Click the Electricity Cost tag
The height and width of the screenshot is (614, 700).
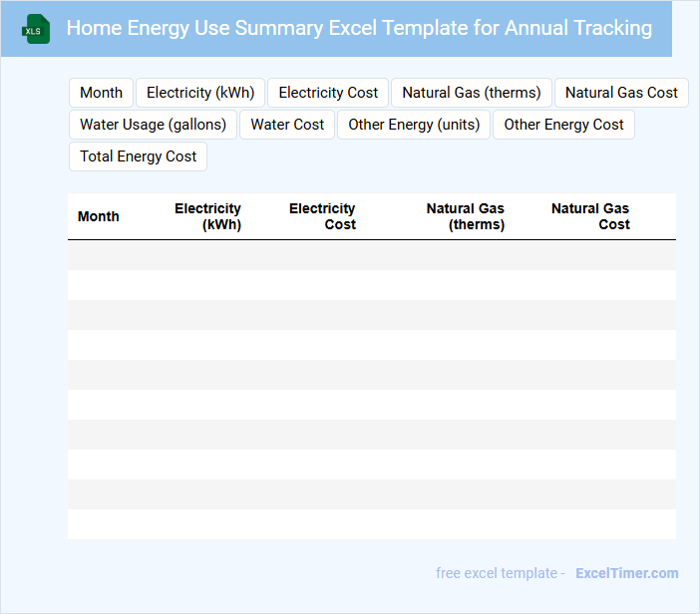click(328, 93)
